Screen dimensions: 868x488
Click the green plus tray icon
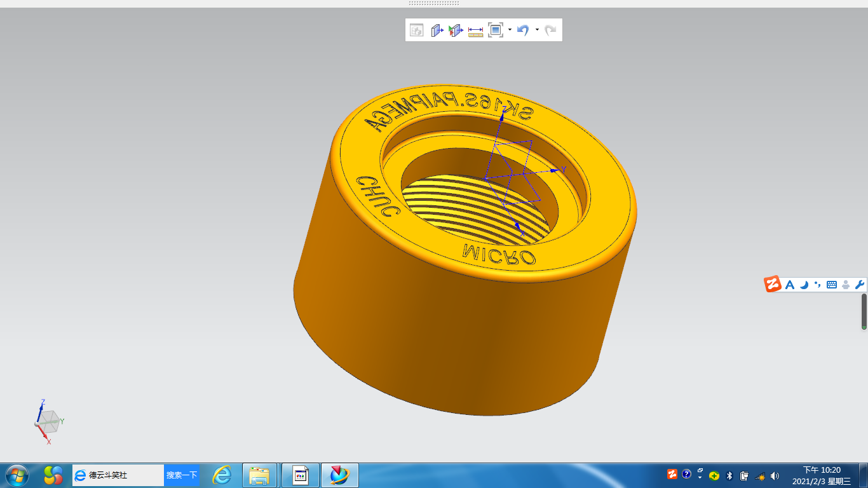[x=714, y=475]
